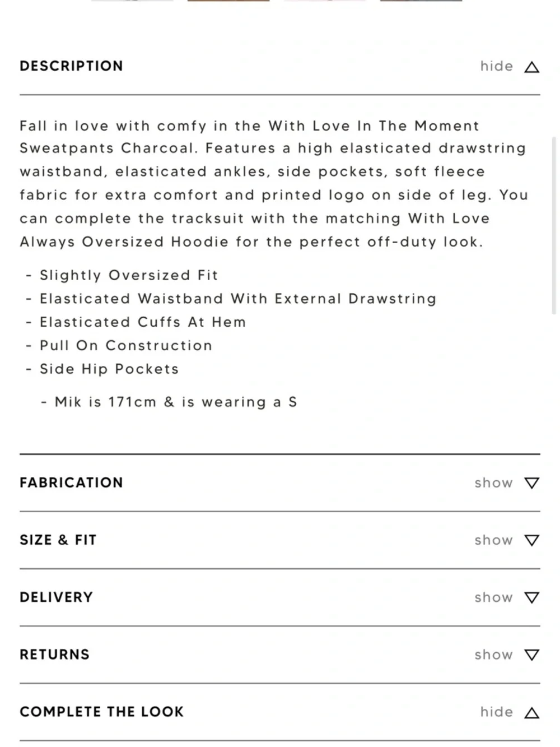The image size is (560, 747).
Task: Click the FABRICATION down-triangle icon
Action: click(531, 483)
